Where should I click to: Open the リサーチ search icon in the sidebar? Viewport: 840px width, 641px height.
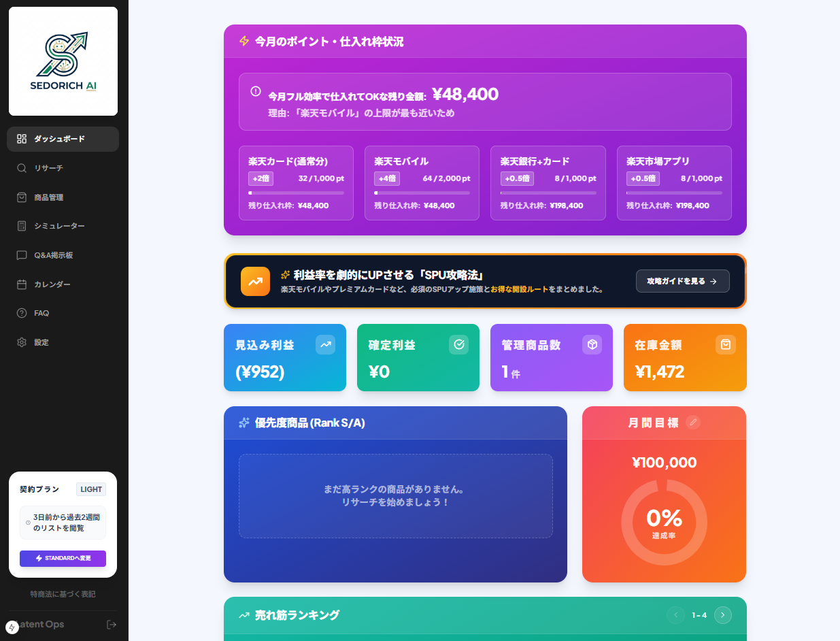point(20,168)
